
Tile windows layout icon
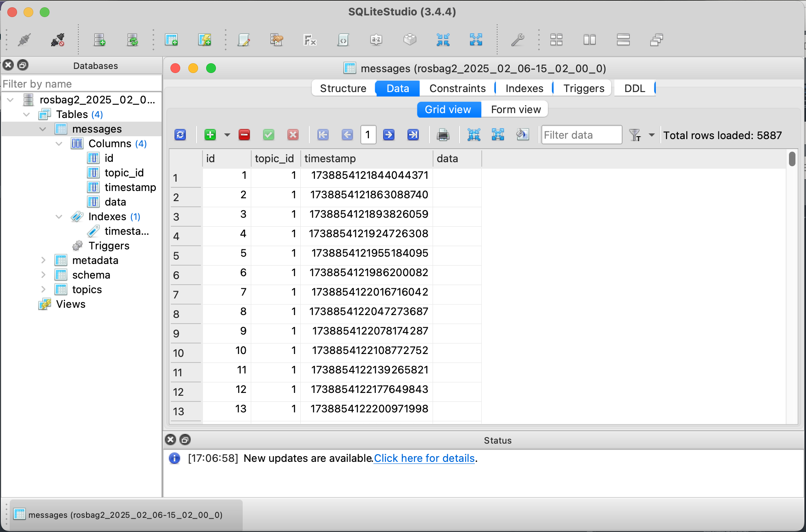(x=556, y=40)
